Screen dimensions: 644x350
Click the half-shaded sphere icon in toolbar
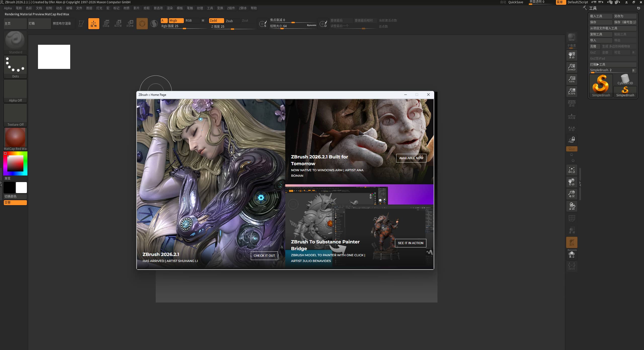154,24
